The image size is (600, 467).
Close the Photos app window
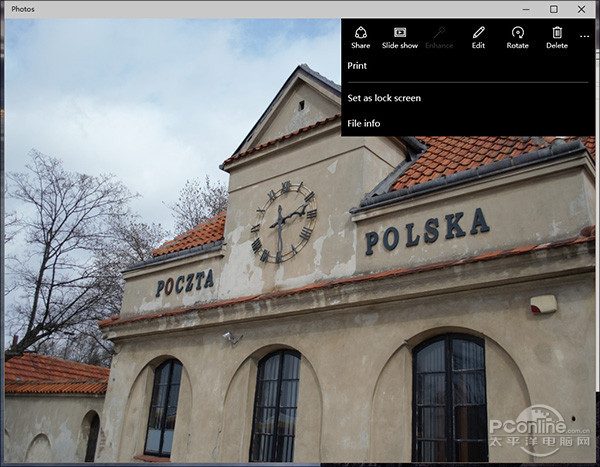[x=582, y=9]
